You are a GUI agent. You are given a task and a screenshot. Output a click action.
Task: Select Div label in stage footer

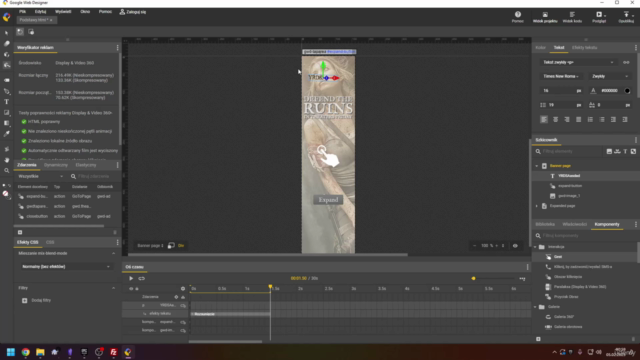(x=181, y=246)
